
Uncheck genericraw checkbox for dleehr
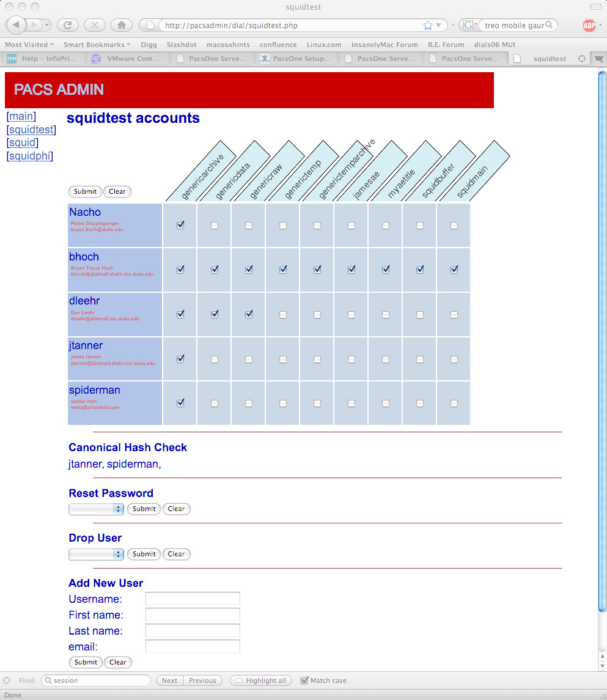pyautogui.click(x=249, y=314)
